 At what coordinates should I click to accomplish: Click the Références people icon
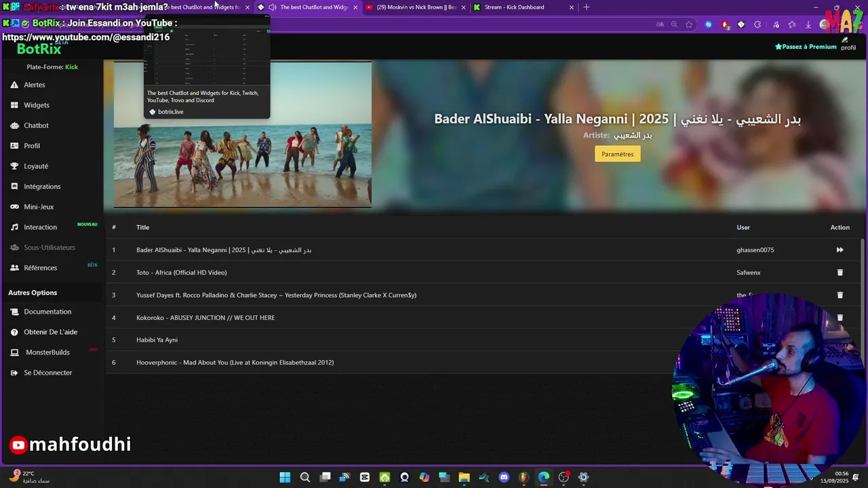click(x=14, y=268)
